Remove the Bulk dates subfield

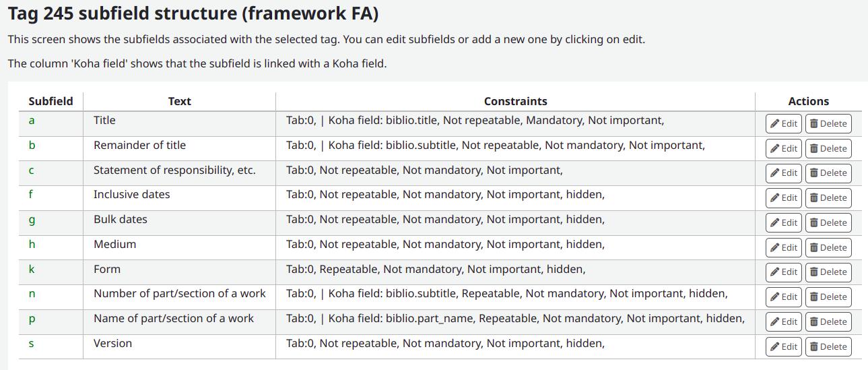pos(828,222)
